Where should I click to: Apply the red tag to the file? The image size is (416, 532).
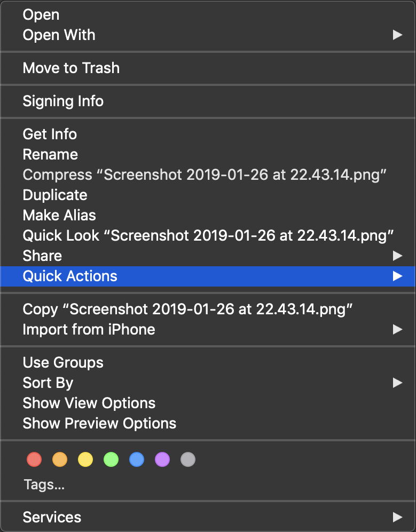tap(34, 459)
